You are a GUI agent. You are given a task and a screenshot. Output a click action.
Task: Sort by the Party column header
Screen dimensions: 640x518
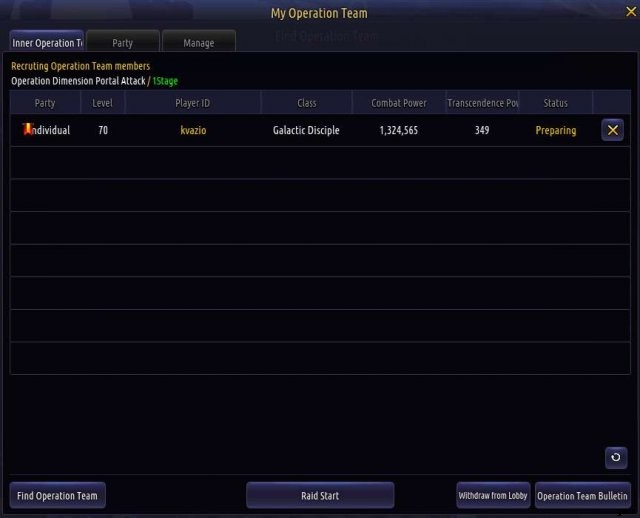[x=45, y=103]
